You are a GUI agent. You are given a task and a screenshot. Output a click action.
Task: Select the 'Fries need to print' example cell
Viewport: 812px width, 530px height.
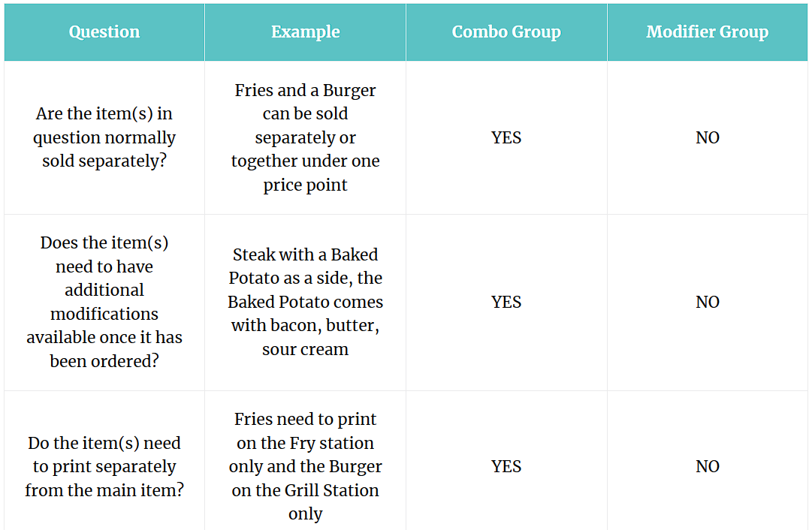coord(305,466)
